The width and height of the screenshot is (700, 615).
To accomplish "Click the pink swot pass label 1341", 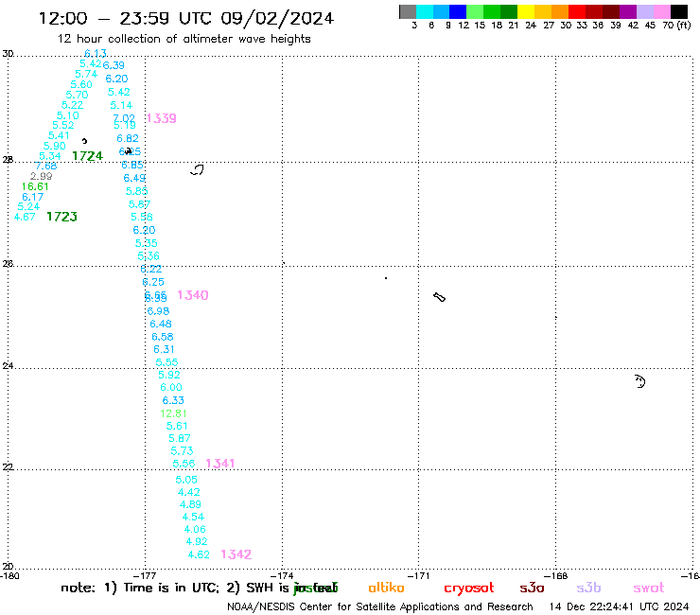I will [x=220, y=464].
